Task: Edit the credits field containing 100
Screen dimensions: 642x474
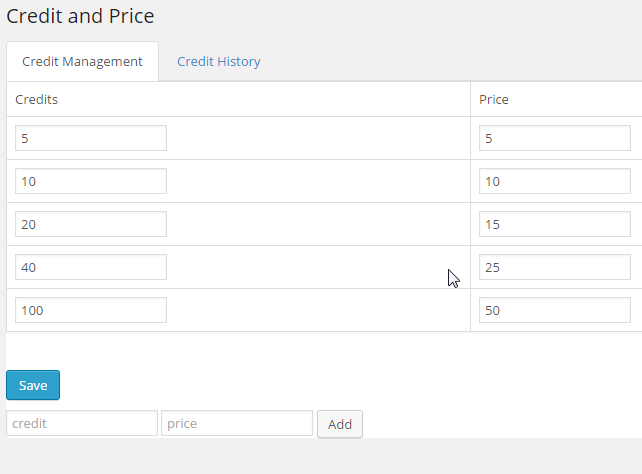Action: pos(91,310)
